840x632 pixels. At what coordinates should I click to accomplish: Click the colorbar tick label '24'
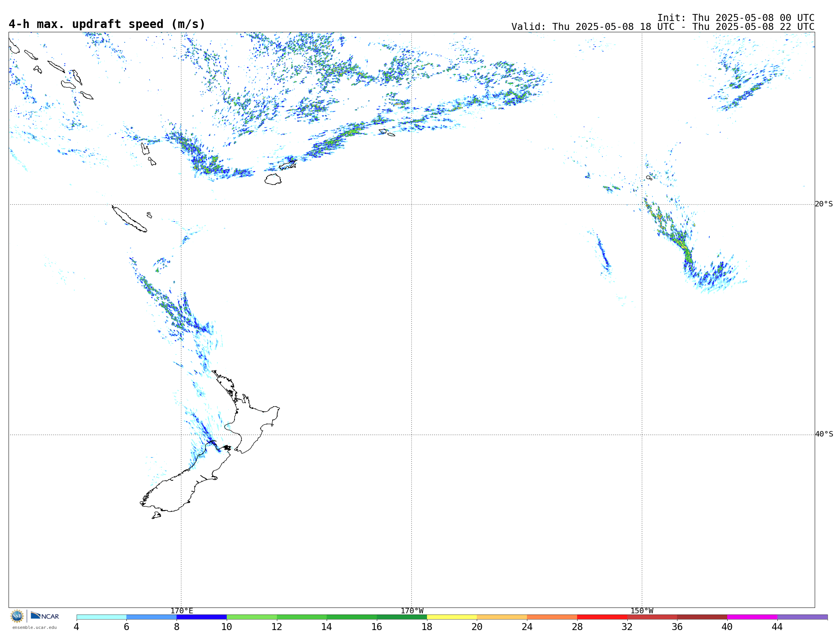coord(527,627)
